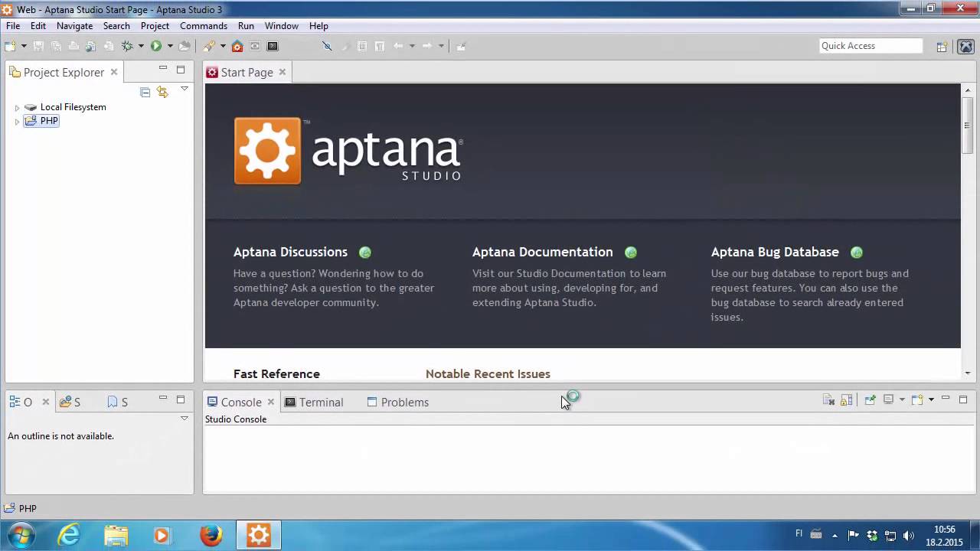Click the Clear Console icon

[828, 399]
